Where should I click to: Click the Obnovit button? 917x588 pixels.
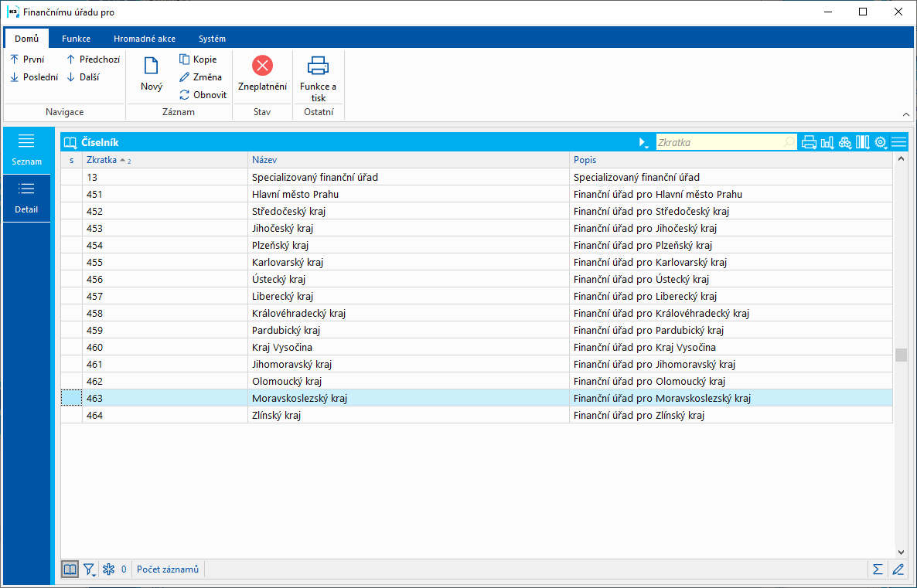click(203, 95)
